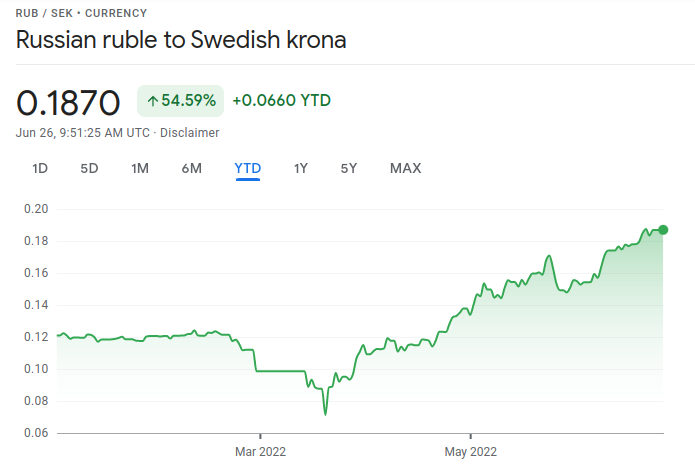The width and height of the screenshot is (695, 471).
Task: Click the Mar 2022 axis marker
Action: coord(259,452)
